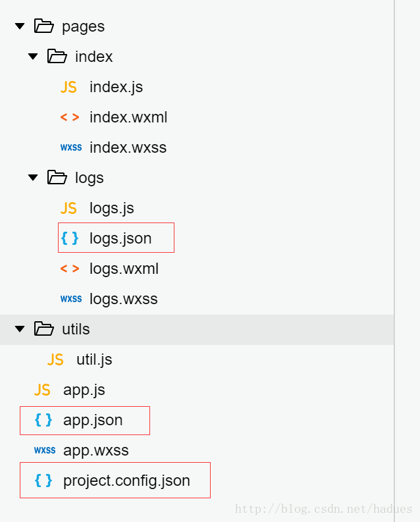This screenshot has width=420, height=522.
Task: Collapse the index folder arrow
Action: [x=33, y=57]
